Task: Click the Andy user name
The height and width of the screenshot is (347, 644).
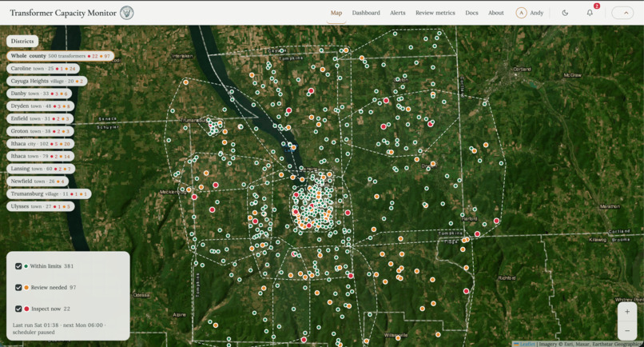Action: click(536, 13)
